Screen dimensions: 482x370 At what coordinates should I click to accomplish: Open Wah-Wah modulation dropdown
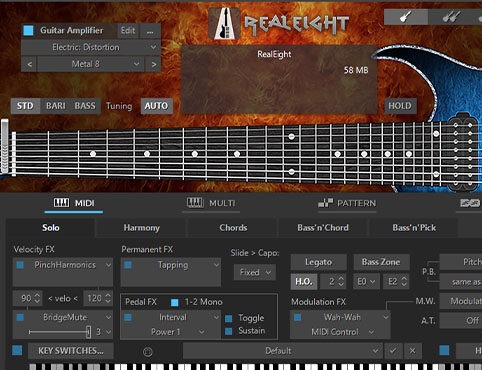tap(340, 317)
